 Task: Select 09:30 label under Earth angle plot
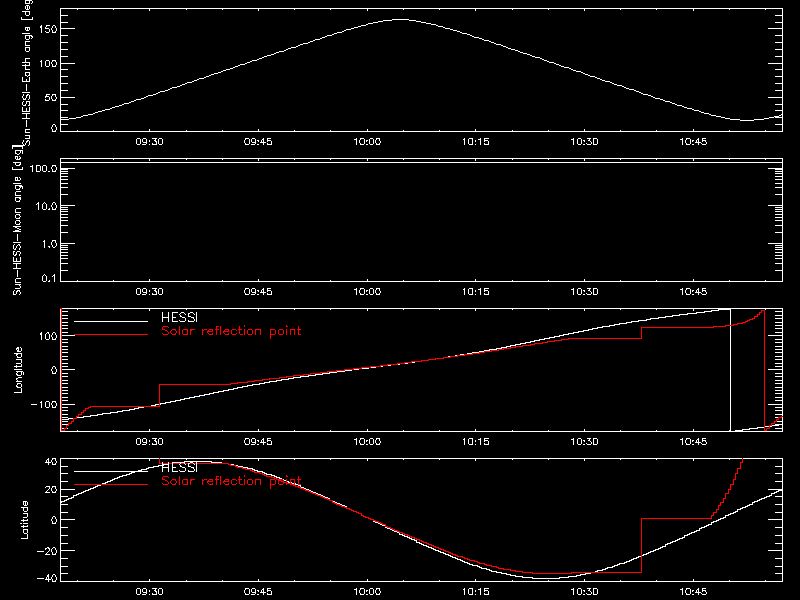tap(149, 141)
